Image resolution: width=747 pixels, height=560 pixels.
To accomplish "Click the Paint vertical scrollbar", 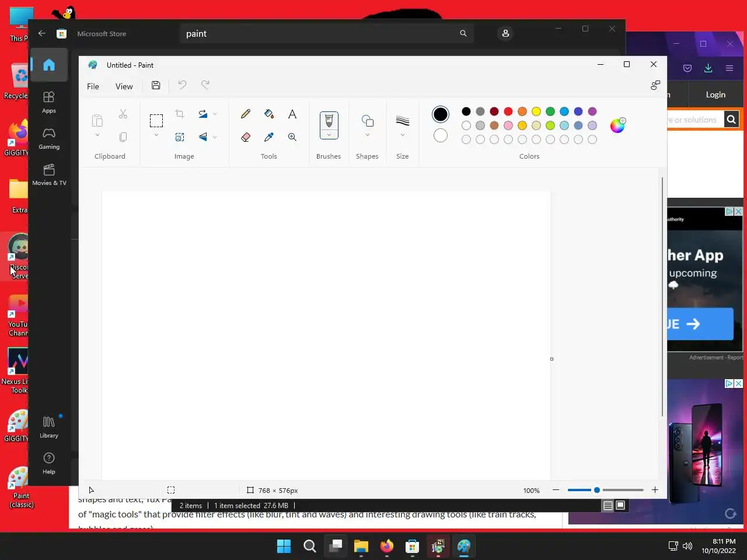I will pyautogui.click(x=662, y=296).
